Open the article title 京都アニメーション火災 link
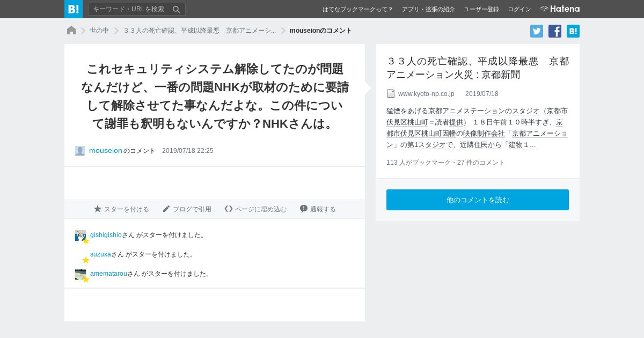The width and height of the screenshot is (644, 338). (478, 68)
